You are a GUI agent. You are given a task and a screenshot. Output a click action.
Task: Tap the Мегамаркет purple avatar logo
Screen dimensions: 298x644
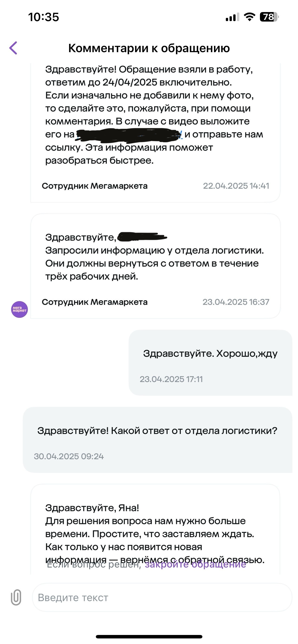(19, 309)
